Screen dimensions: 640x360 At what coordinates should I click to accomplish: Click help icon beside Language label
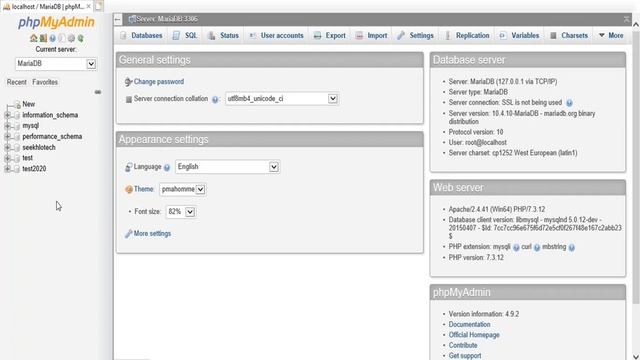167,167
